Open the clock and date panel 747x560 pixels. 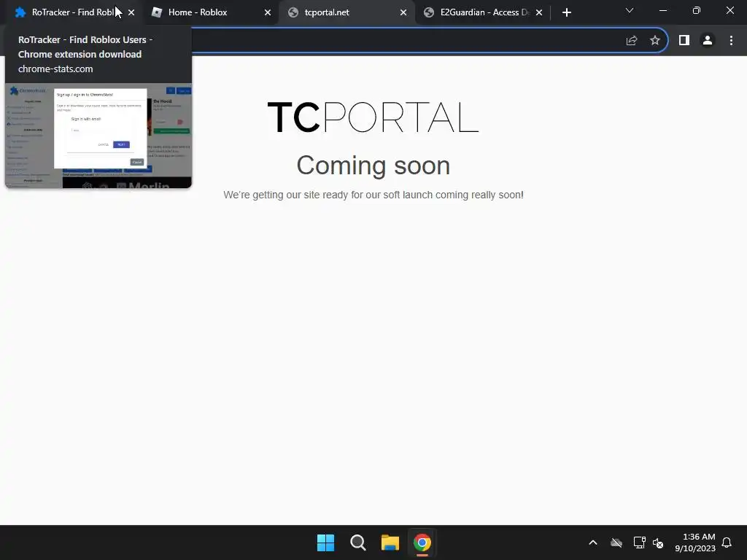tap(695, 542)
